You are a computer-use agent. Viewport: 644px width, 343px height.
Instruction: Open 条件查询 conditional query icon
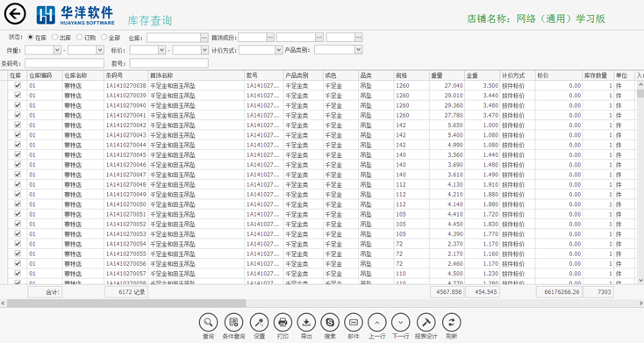click(233, 323)
